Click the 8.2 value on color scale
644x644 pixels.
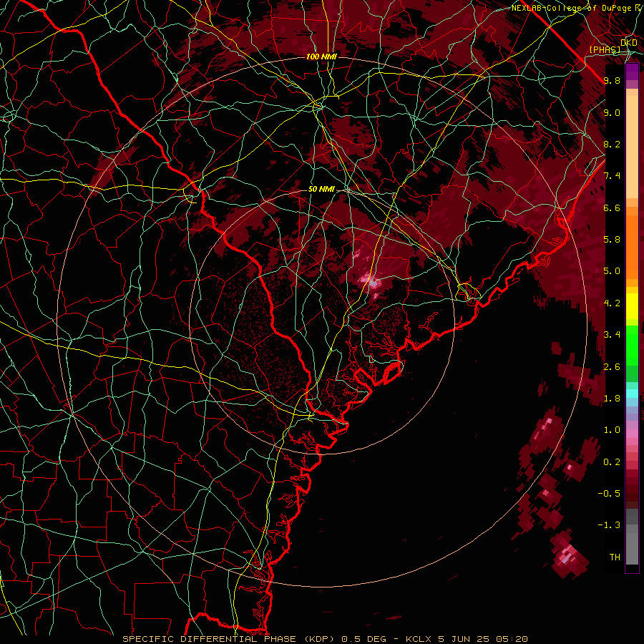tap(612, 144)
